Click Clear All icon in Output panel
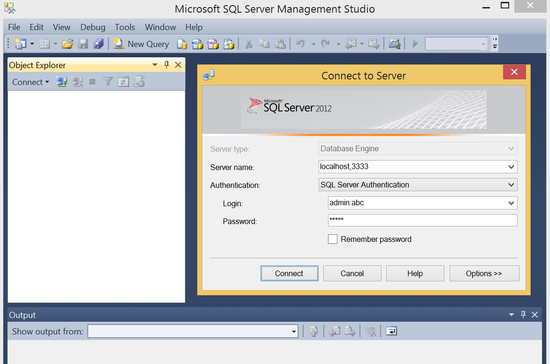This screenshot has width=550, height=364. [x=371, y=331]
